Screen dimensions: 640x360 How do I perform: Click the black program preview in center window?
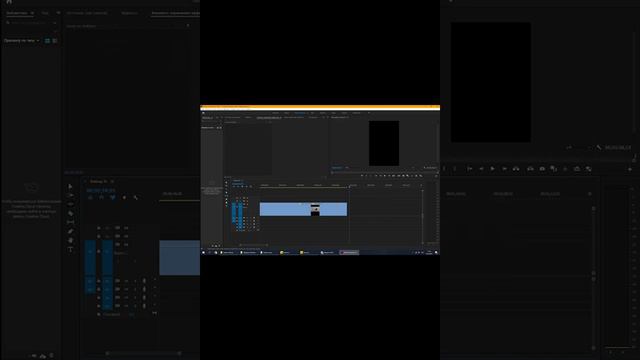[x=384, y=143]
